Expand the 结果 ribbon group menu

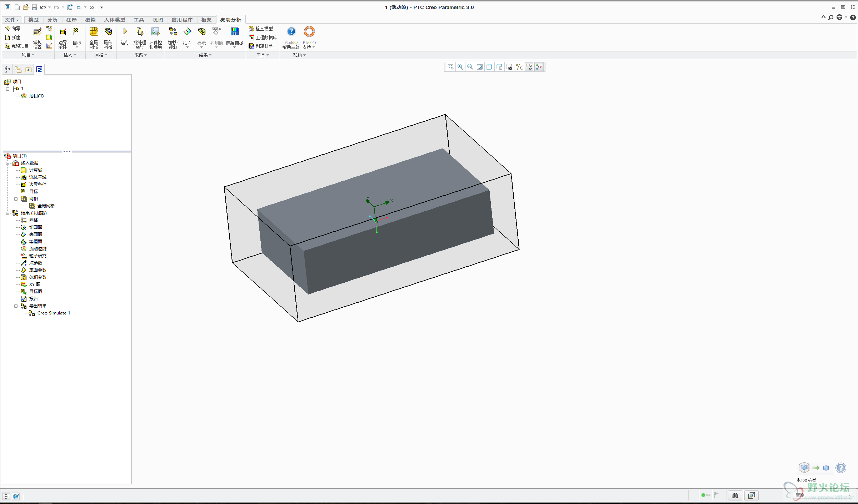[x=205, y=55]
